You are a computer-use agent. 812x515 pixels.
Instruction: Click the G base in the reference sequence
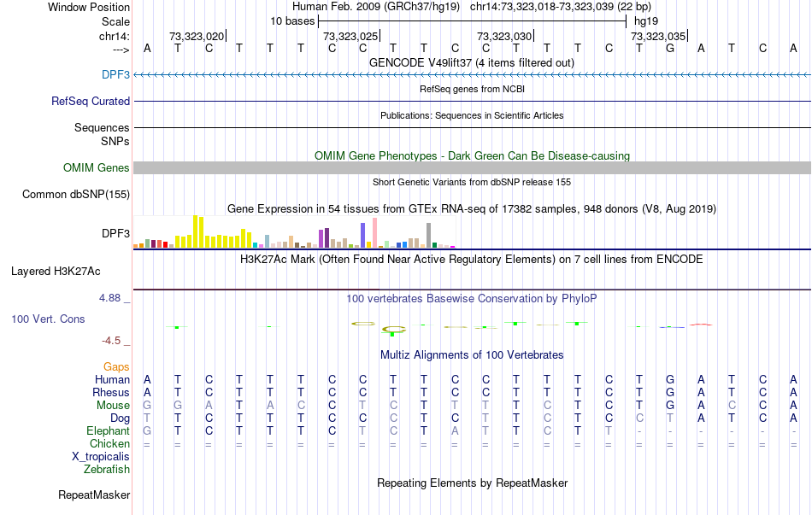click(670, 48)
